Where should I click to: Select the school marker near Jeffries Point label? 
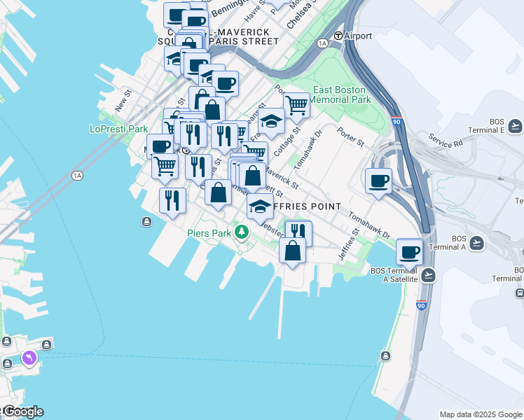coord(260,209)
